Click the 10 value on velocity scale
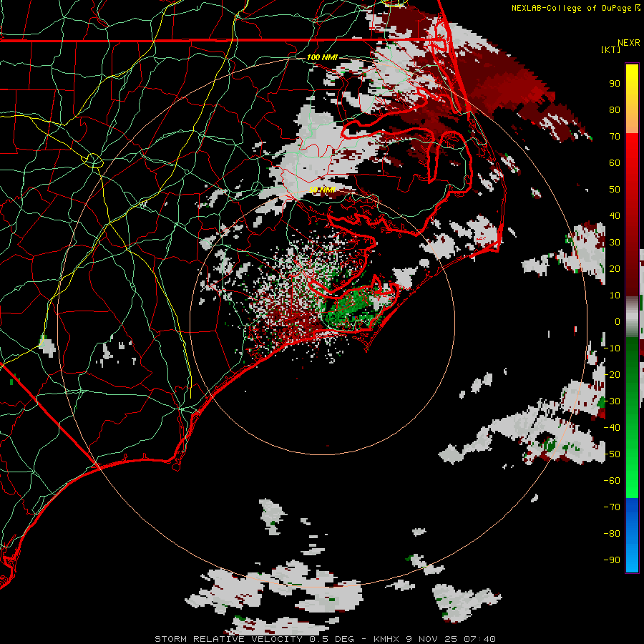 (x=615, y=296)
